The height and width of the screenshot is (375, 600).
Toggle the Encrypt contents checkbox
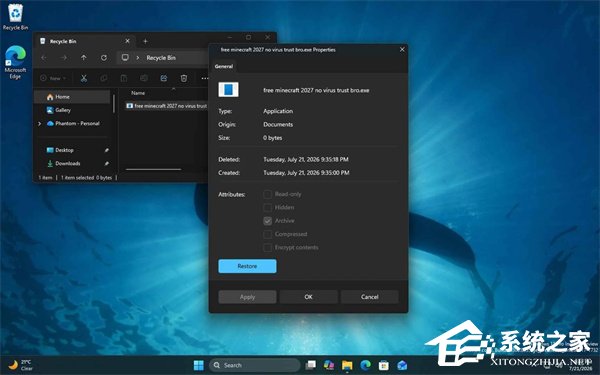[267, 248]
